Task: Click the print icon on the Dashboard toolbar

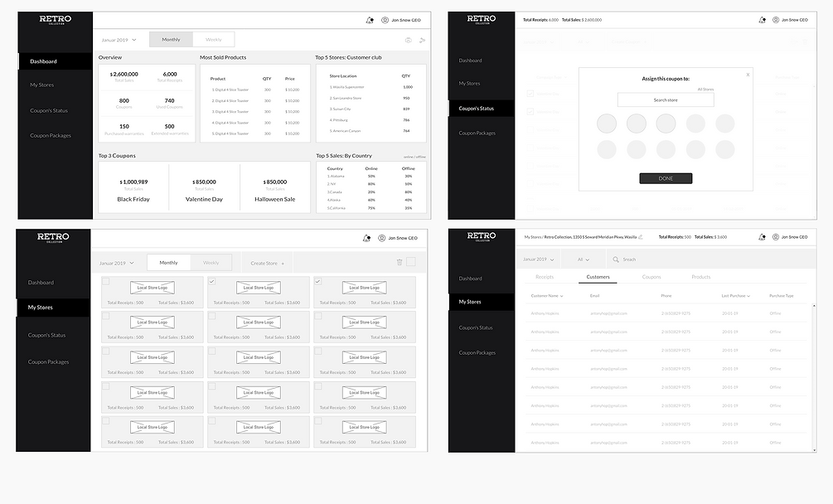Action: [x=408, y=40]
